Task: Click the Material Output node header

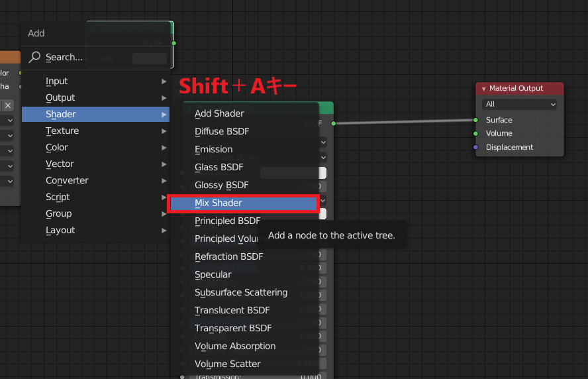Action: click(x=520, y=89)
